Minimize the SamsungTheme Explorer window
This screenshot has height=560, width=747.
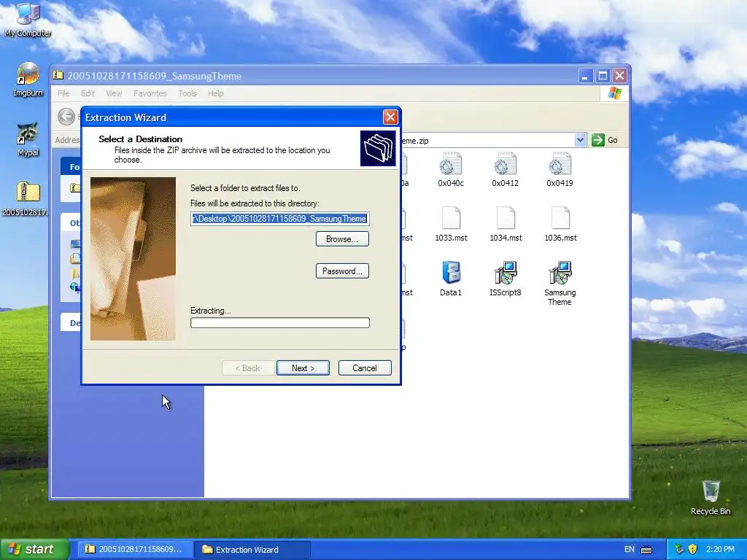click(586, 76)
